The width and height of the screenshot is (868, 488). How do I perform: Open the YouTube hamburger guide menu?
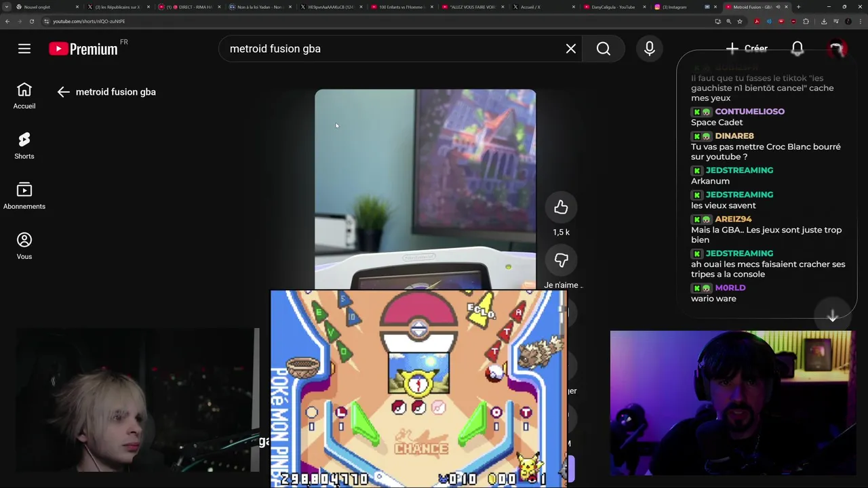(24, 49)
